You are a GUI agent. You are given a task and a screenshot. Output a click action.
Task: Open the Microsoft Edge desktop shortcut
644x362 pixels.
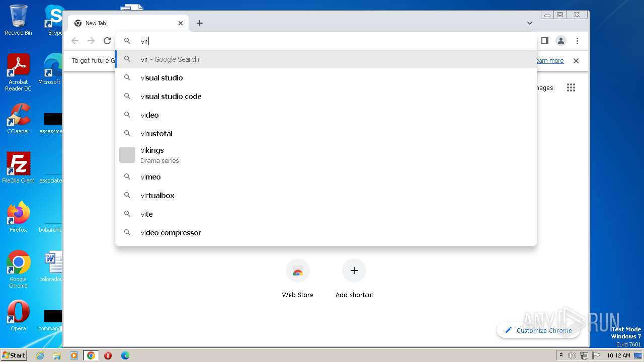50,69
